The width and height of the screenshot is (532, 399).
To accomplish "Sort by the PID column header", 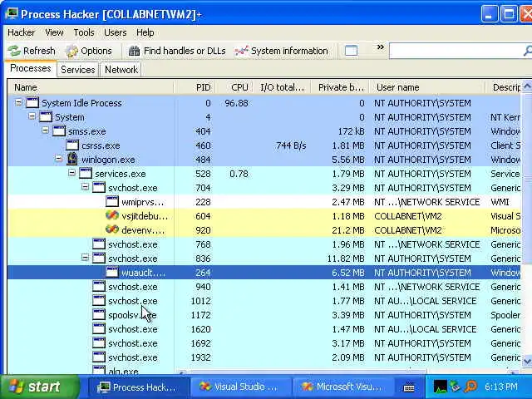I will pos(195,87).
